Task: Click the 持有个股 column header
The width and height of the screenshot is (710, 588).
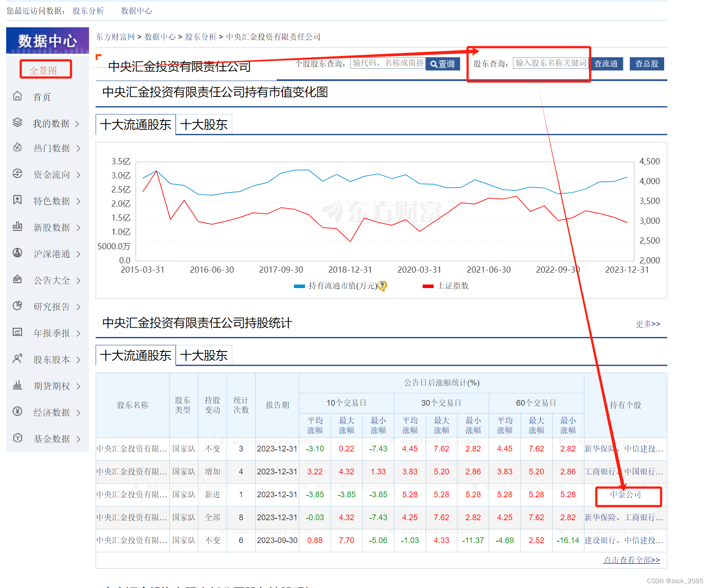Action: (625, 405)
